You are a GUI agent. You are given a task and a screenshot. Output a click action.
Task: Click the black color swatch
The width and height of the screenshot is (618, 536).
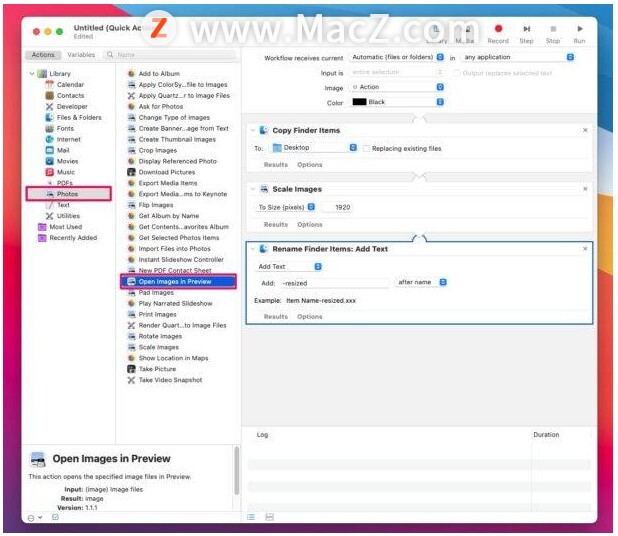359,102
